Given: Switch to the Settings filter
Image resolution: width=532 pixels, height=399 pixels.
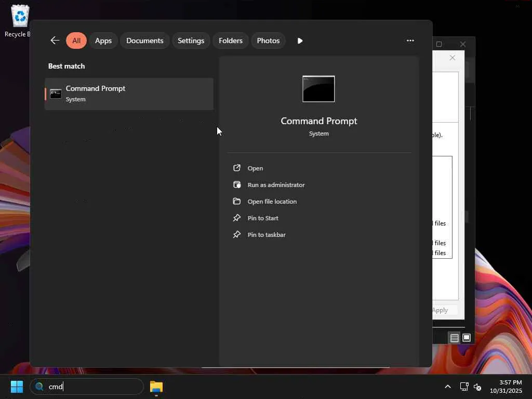Looking at the screenshot, I should click(x=191, y=41).
